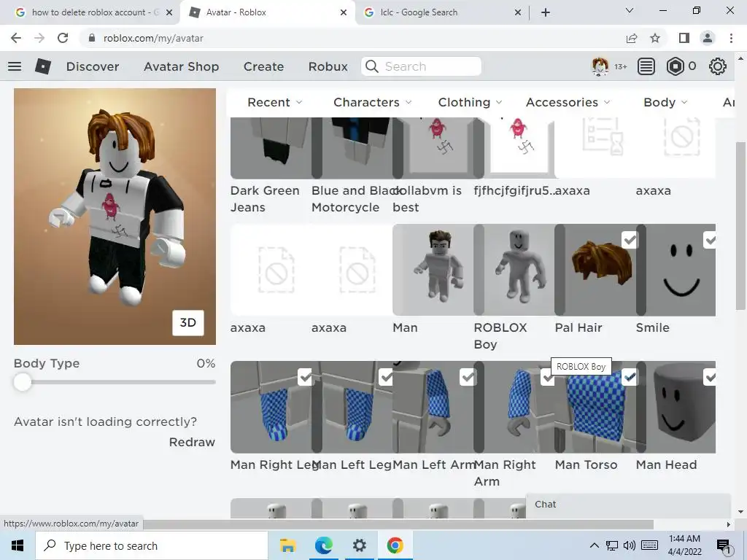Click Redraw to reload the avatar
This screenshot has width=747, height=560.
point(192,442)
